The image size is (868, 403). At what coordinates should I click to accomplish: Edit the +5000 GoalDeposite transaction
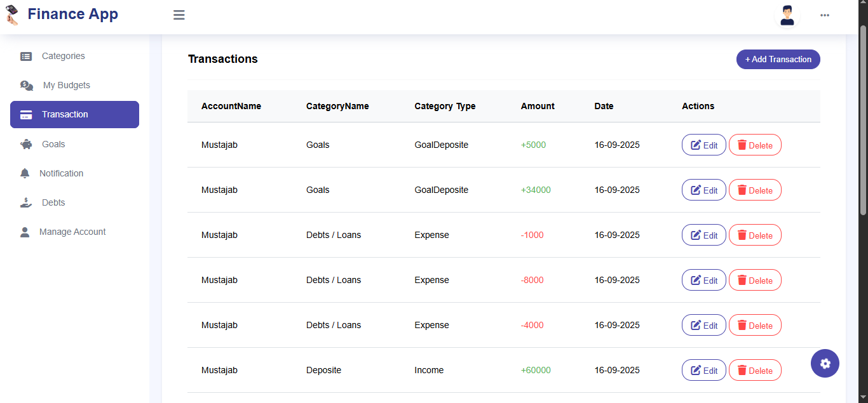(703, 145)
